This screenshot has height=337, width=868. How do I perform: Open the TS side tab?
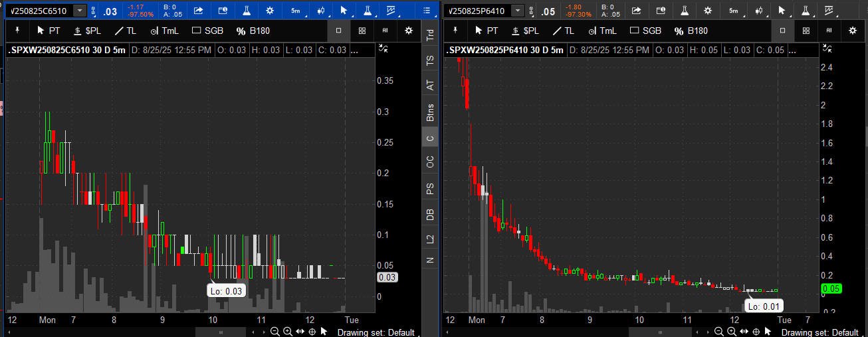point(430,60)
